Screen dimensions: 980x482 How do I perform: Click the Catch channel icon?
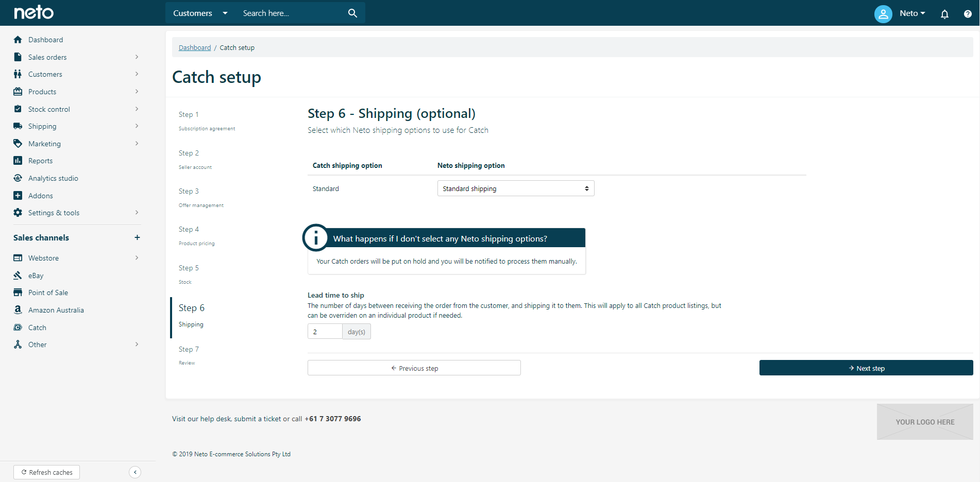coord(18,328)
